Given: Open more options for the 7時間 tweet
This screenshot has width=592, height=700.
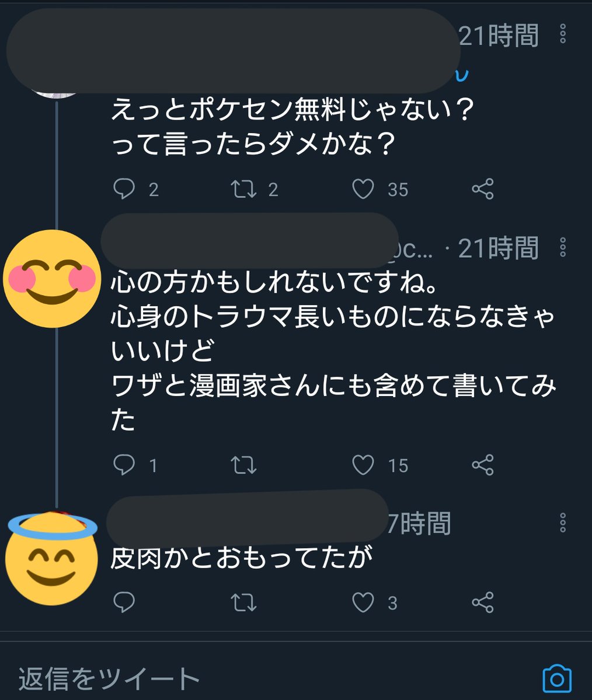Looking at the screenshot, I should [x=563, y=523].
